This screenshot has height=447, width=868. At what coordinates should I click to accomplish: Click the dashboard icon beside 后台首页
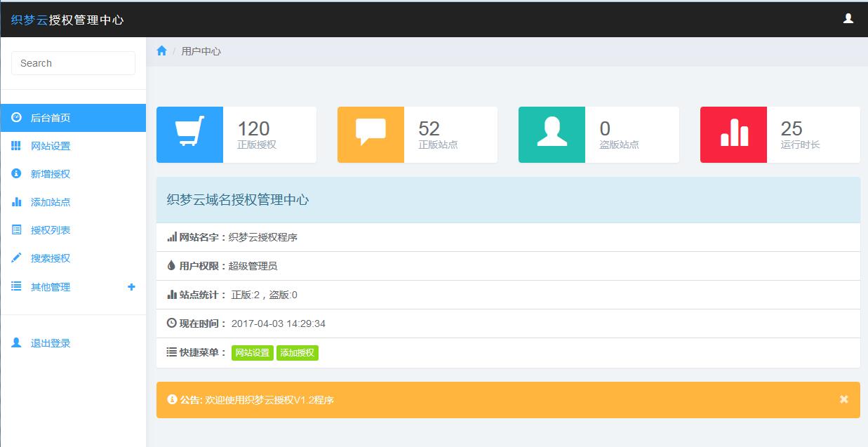(x=16, y=117)
